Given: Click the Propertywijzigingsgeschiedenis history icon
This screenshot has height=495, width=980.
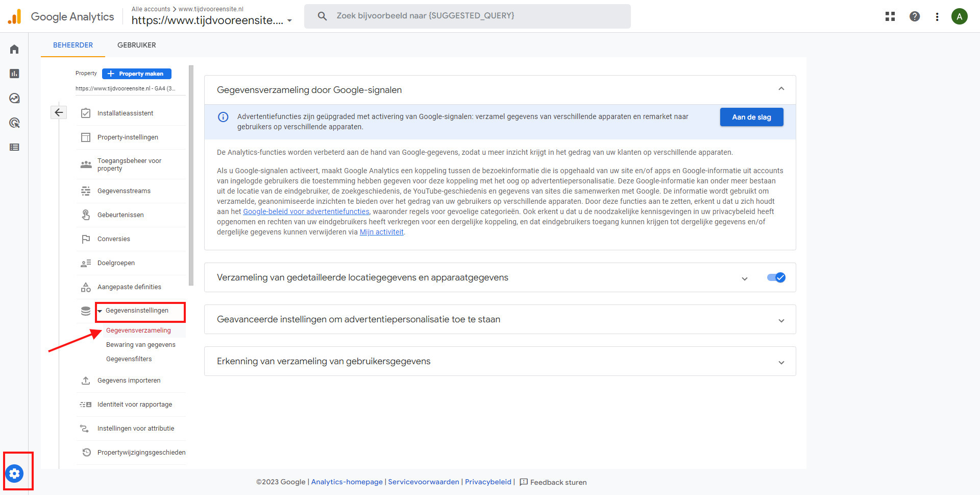Looking at the screenshot, I should 86,453.
